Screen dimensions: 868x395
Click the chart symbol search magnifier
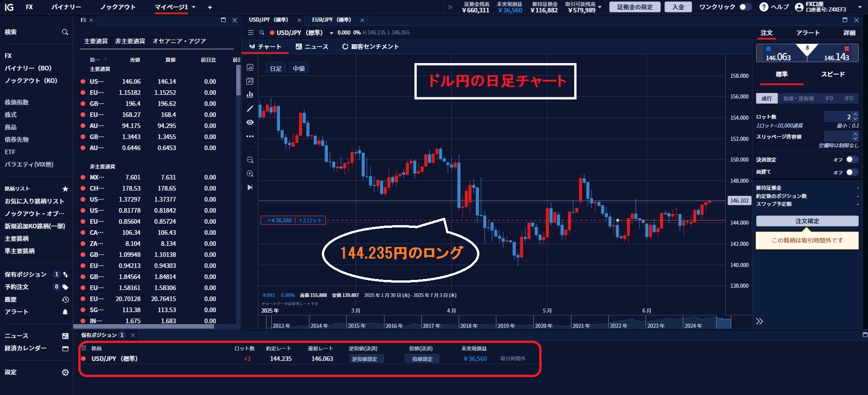coord(262,33)
